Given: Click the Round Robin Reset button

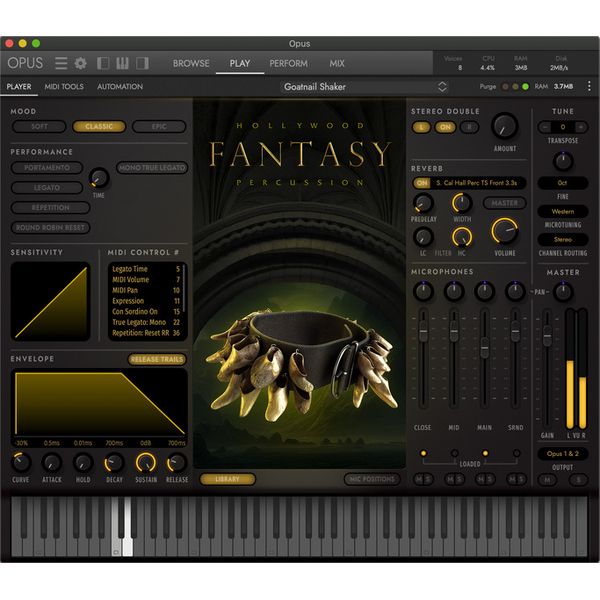Looking at the screenshot, I should (x=51, y=228).
